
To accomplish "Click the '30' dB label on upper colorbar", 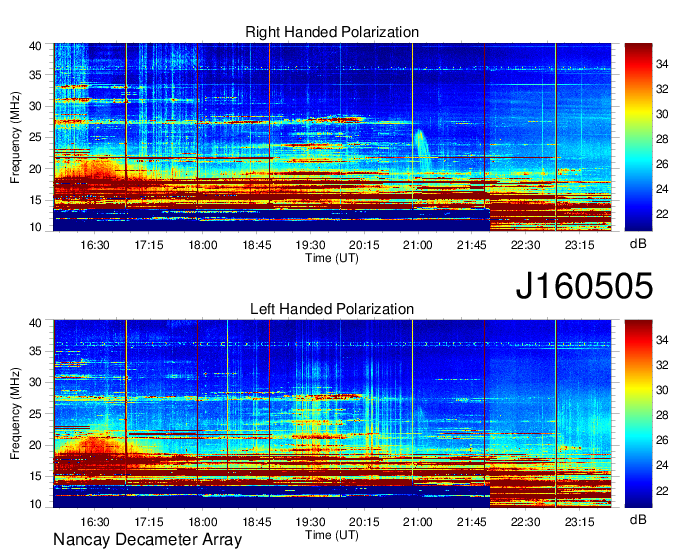I will coord(662,114).
